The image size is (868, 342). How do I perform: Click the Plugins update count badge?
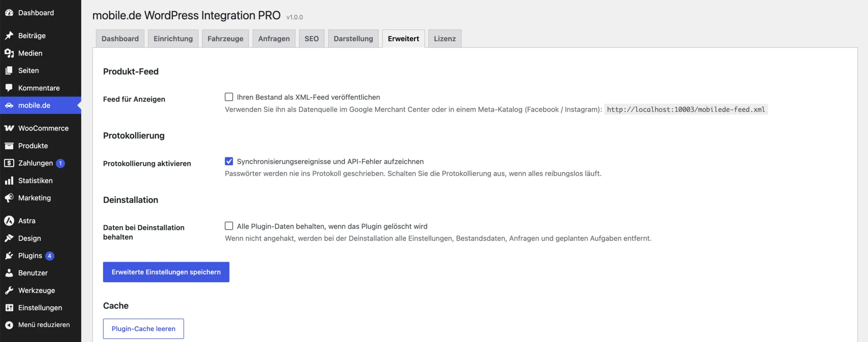(49, 256)
